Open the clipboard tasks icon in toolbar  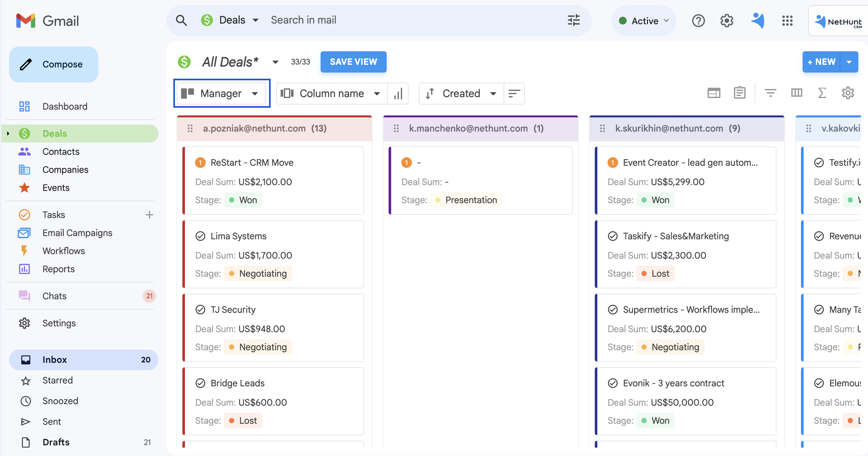[x=740, y=93]
